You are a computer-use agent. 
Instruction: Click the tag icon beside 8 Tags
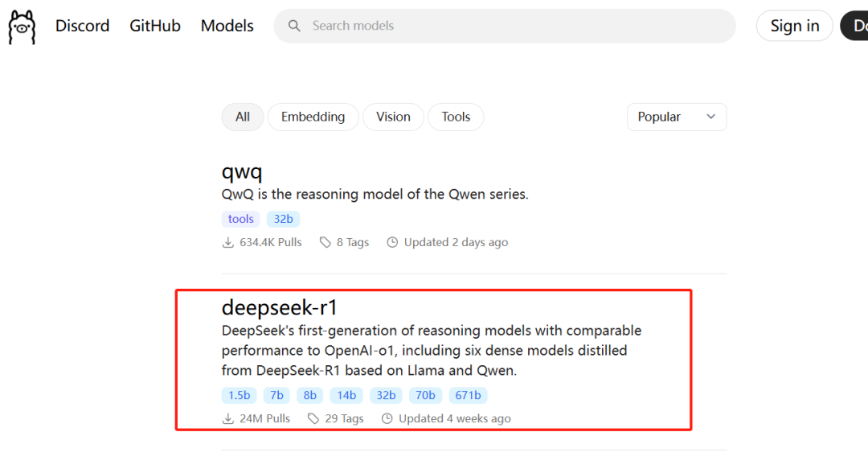pos(325,242)
